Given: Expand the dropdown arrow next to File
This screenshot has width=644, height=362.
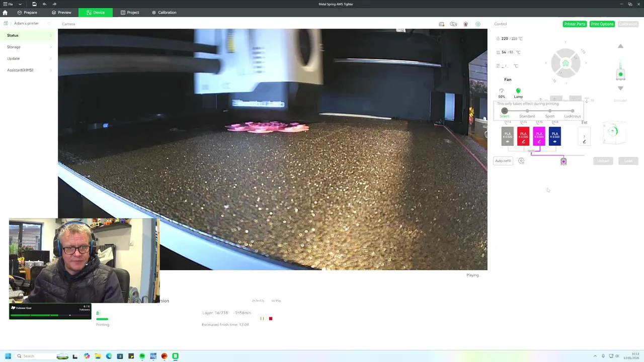Looking at the screenshot, I should pyautogui.click(x=19, y=4).
